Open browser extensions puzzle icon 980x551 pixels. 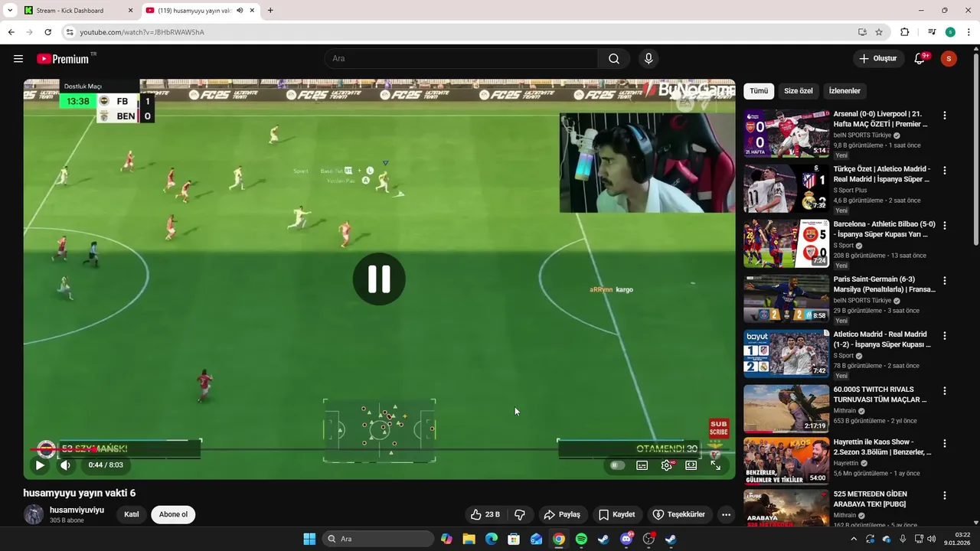[904, 32]
